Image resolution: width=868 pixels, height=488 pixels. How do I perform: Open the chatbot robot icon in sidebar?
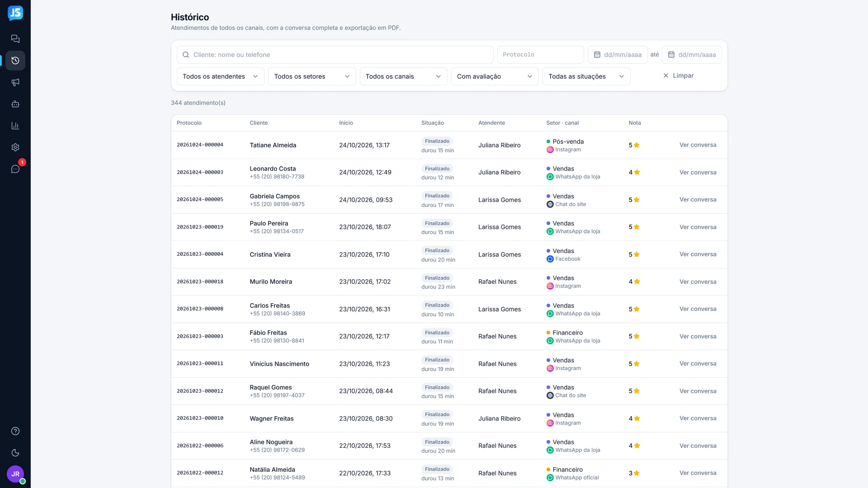click(15, 104)
